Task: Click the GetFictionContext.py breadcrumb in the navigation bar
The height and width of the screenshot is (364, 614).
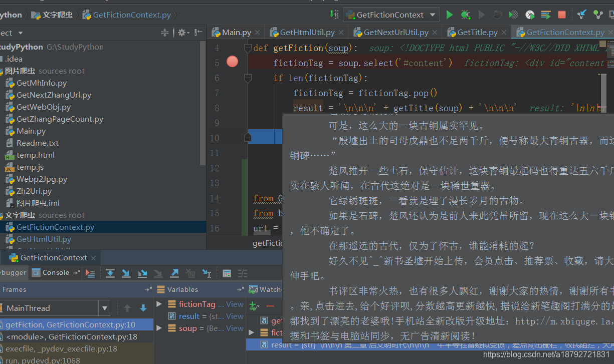Action: (127, 15)
